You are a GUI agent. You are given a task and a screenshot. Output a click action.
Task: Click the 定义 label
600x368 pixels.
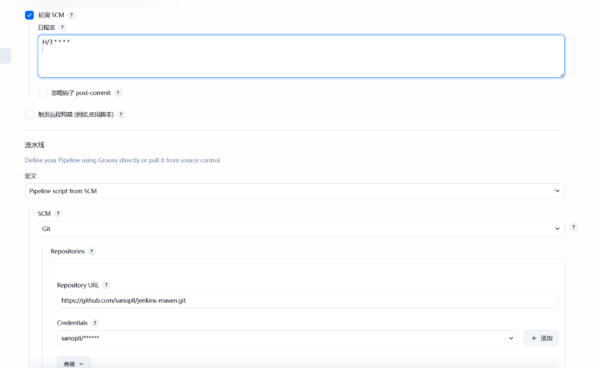[31, 176]
